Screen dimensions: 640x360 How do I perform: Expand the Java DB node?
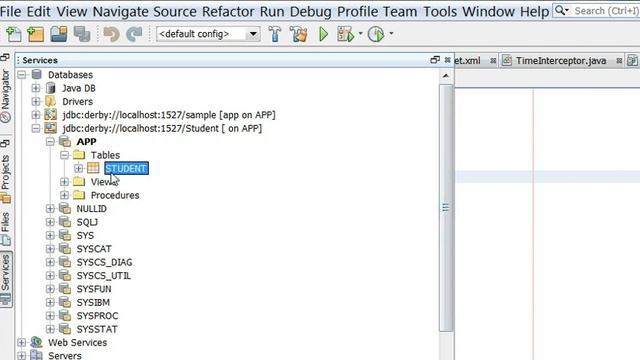coord(36,88)
